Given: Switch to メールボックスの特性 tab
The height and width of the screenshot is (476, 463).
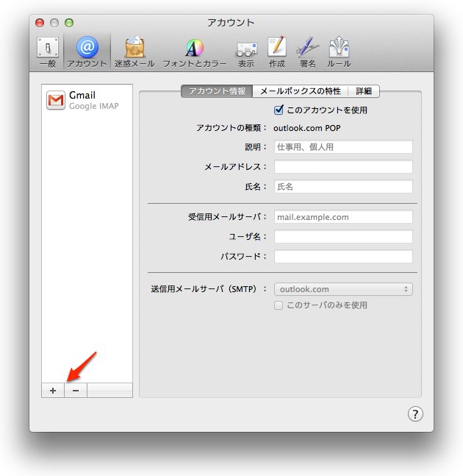Looking at the screenshot, I should tap(300, 91).
